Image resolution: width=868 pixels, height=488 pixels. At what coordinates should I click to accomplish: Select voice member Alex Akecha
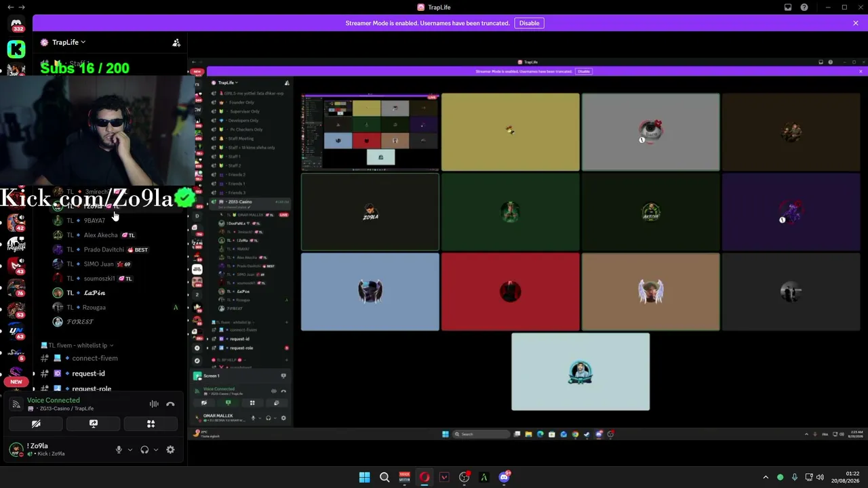[x=100, y=235]
